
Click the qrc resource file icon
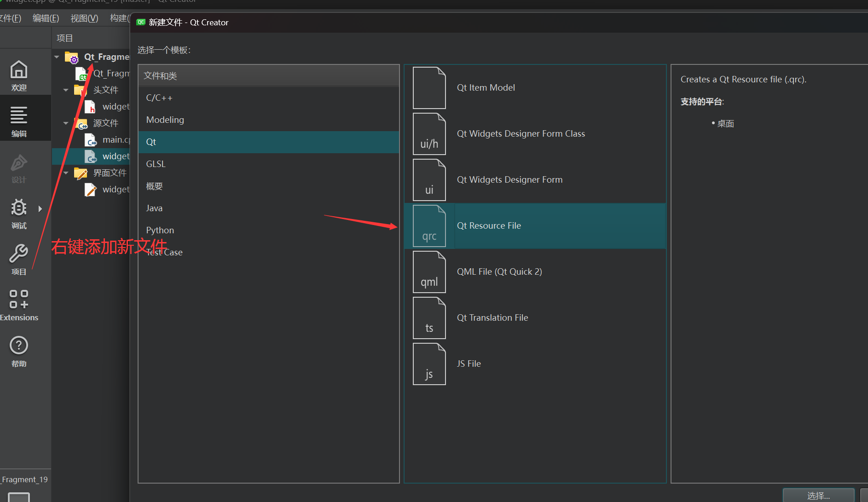[x=429, y=226]
